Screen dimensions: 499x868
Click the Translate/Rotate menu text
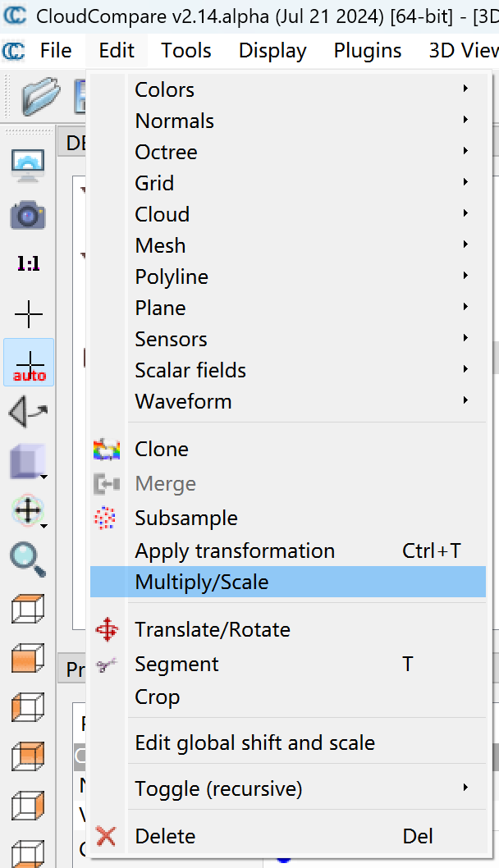coord(213,629)
